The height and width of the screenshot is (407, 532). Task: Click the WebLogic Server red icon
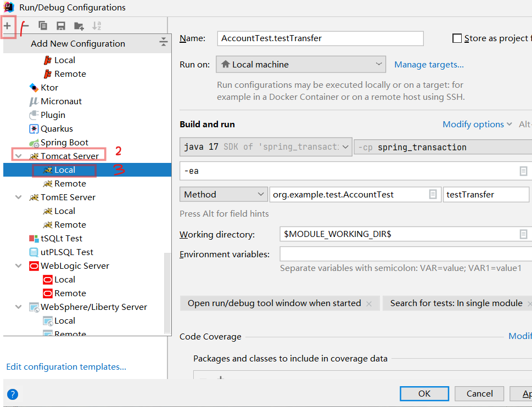coord(33,266)
